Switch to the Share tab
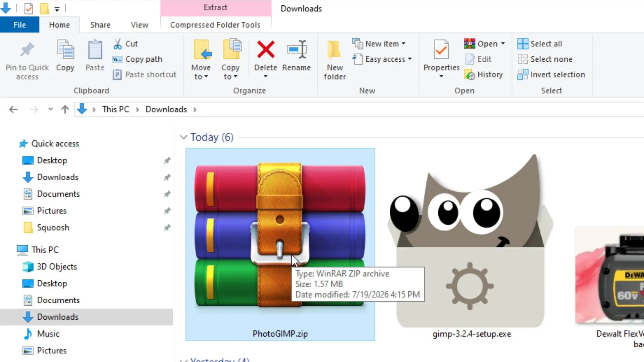The image size is (644, 362). pos(100,25)
